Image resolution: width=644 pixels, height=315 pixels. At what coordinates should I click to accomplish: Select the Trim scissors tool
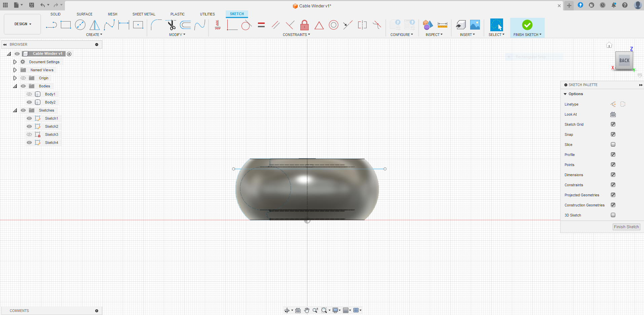pyautogui.click(x=171, y=25)
